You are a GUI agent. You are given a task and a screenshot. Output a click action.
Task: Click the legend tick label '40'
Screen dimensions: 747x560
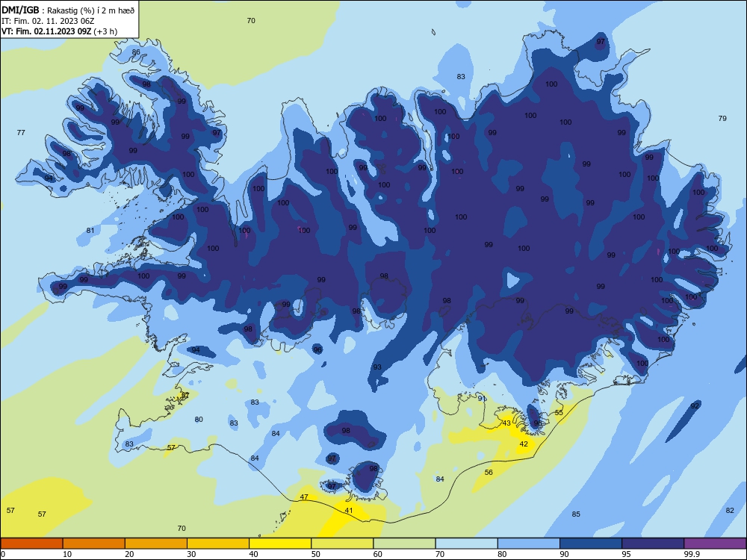tap(253, 554)
